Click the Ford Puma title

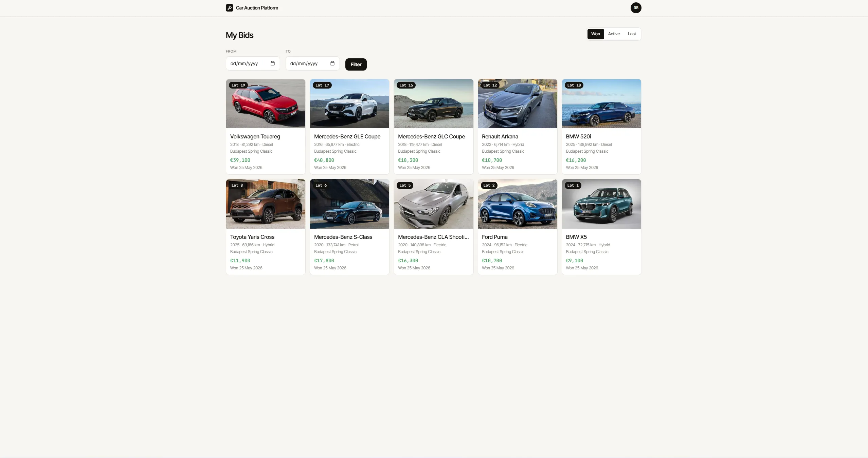coord(494,237)
